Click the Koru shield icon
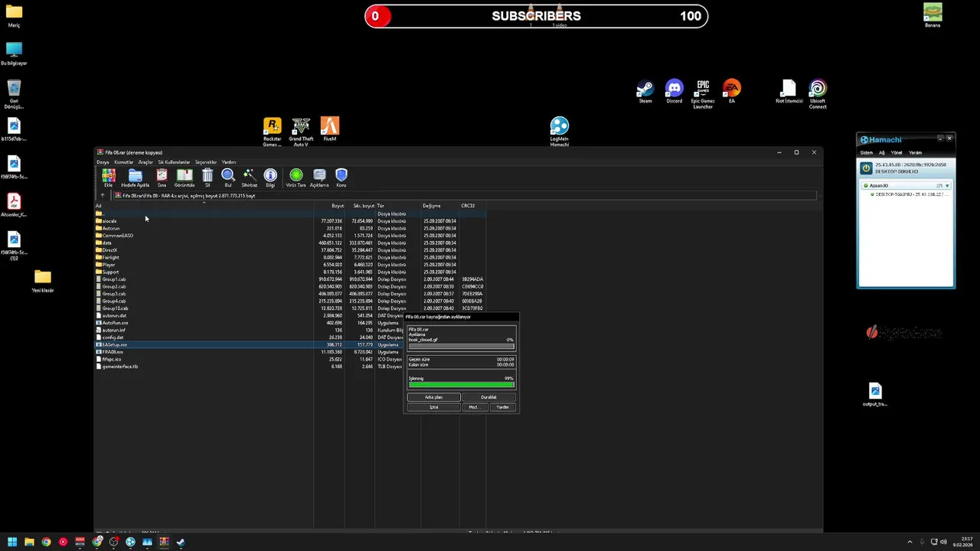This screenshot has width=980, height=551. (341, 178)
